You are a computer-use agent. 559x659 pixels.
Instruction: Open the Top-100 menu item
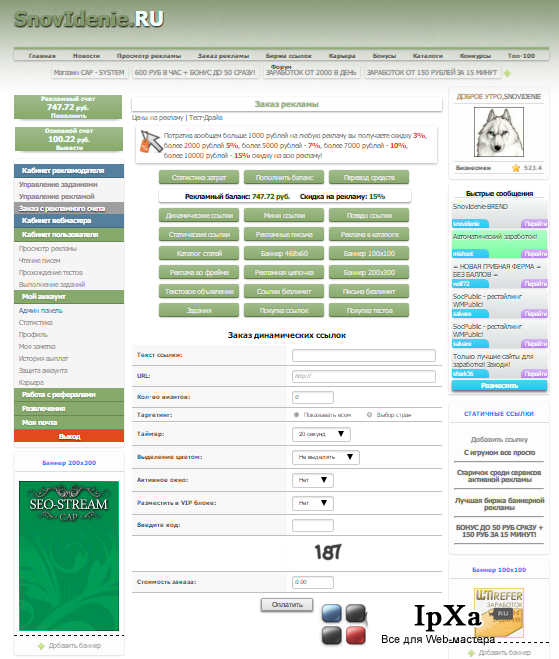tap(521, 56)
